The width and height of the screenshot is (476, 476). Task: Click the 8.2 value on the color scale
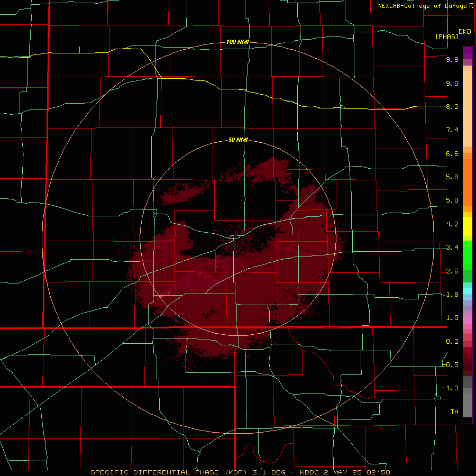tap(452, 106)
